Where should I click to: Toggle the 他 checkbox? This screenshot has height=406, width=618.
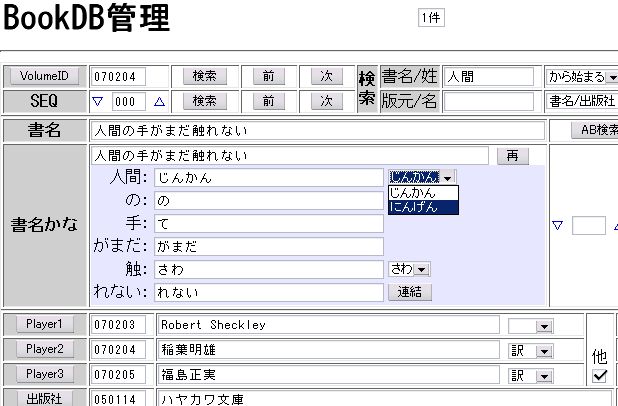point(600,376)
